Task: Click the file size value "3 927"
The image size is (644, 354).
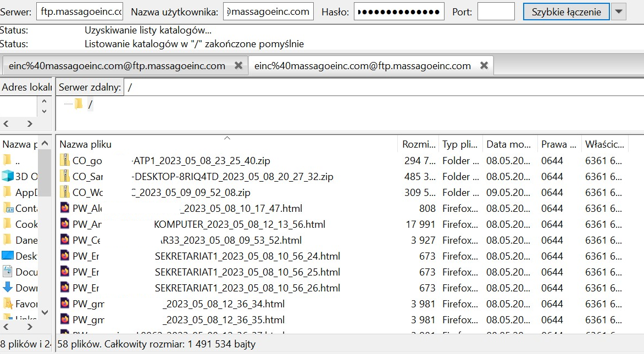Action: [x=423, y=240]
